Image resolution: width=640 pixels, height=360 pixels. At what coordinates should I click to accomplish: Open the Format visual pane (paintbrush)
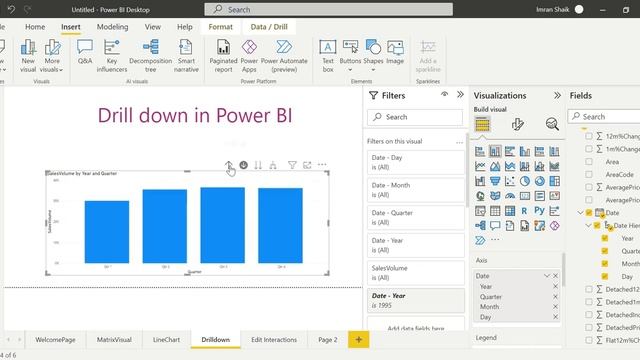point(518,124)
